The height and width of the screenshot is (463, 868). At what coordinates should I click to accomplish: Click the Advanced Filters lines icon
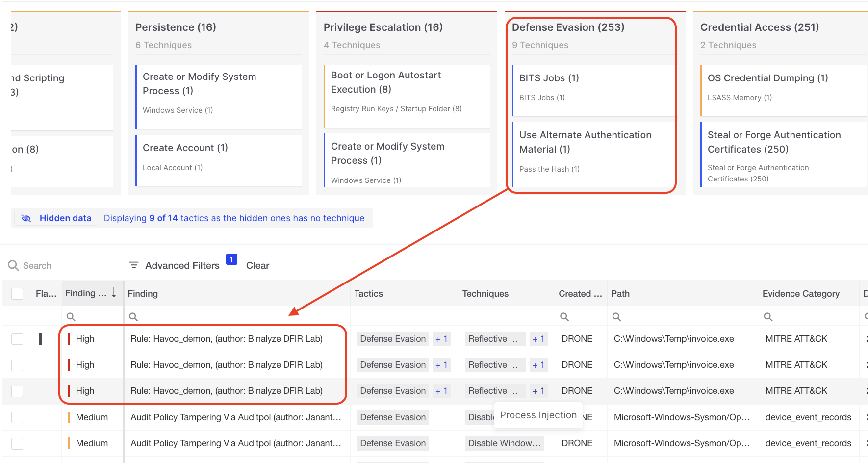pyautogui.click(x=133, y=265)
